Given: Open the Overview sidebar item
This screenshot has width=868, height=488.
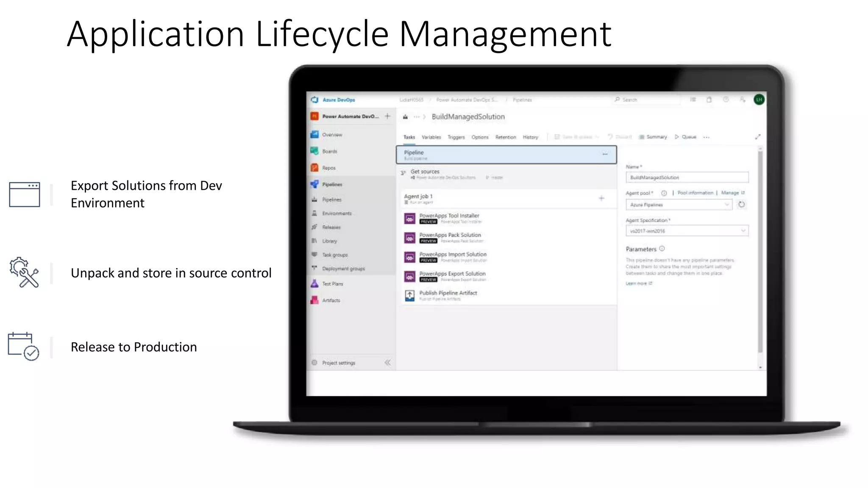Looking at the screenshot, I should click(x=332, y=135).
